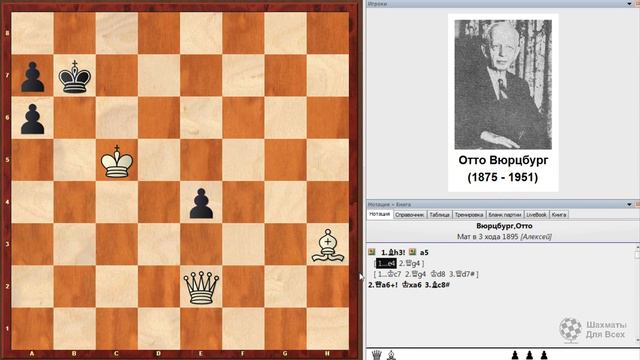The width and height of the screenshot is (640, 360).
Task: Click the black pawn on e4
Action: [201, 203]
